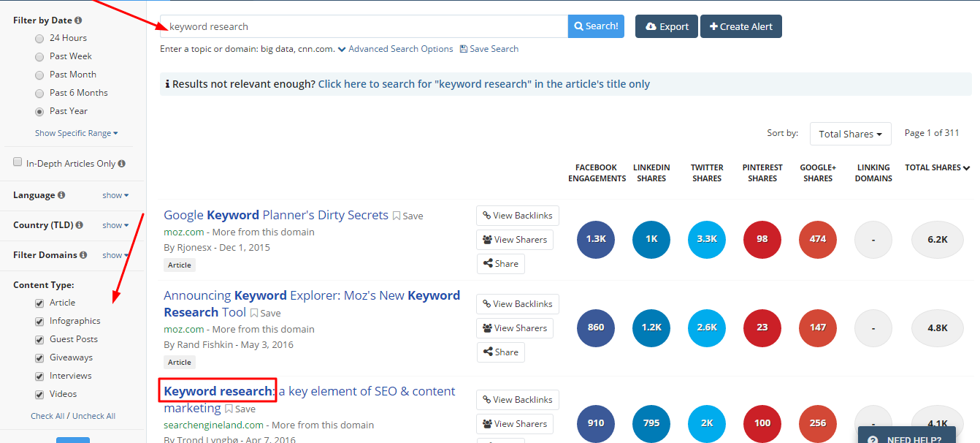
Task: Select the Past Week date filter
Action: tap(39, 56)
